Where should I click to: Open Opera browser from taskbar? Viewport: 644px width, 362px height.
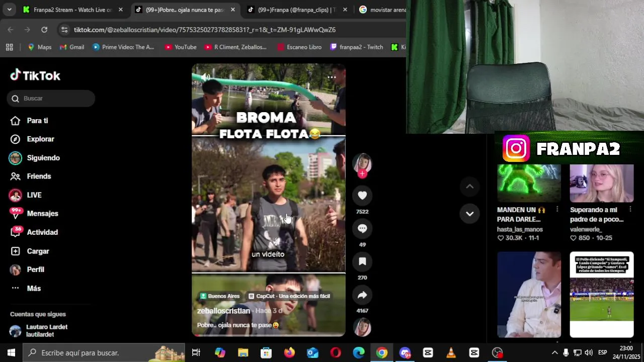point(336,352)
